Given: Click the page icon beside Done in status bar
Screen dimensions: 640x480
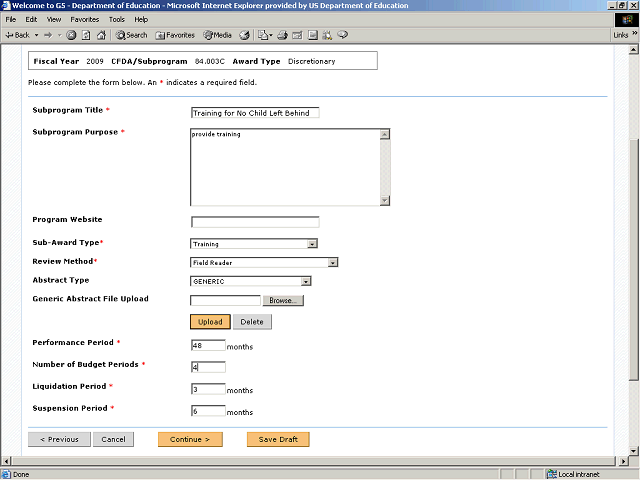Looking at the screenshot, I should 6,474.
